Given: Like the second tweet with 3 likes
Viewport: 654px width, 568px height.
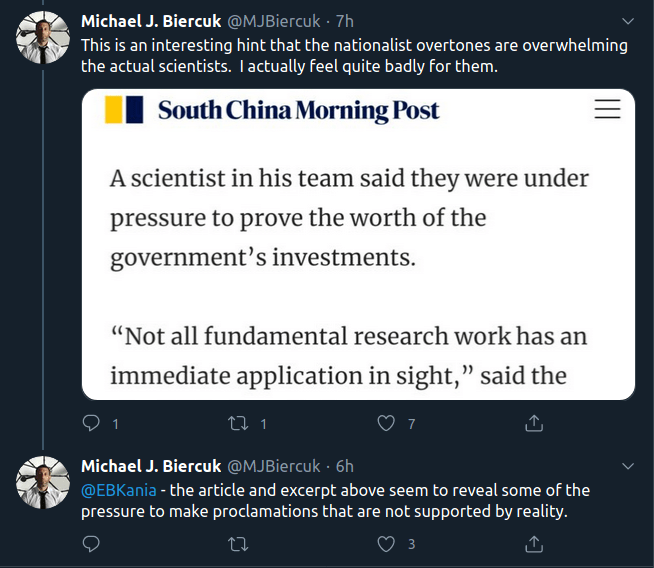Looking at the screenshot, I should (x=386, y=544).
